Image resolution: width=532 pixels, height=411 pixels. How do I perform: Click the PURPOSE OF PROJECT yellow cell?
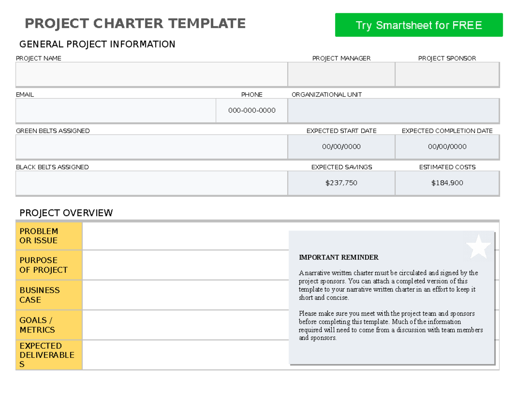click(x=49, y=265)
